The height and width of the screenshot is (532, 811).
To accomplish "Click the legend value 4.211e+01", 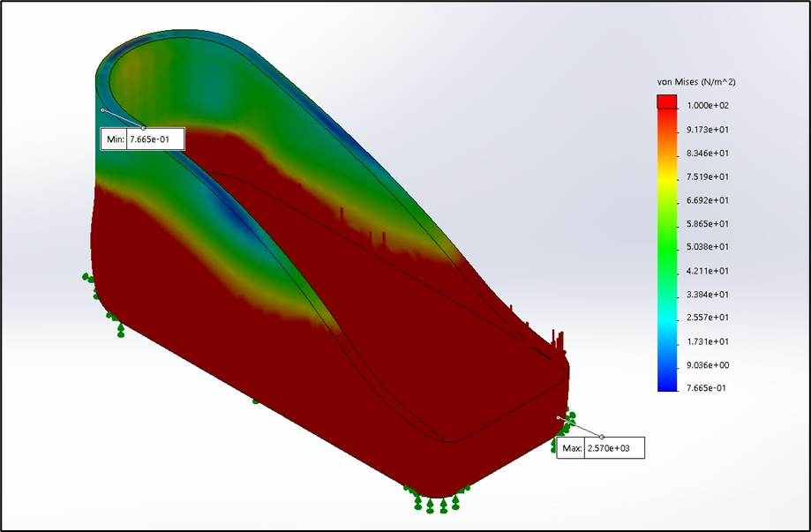I will pyautogui.click(x=708, y=270).
